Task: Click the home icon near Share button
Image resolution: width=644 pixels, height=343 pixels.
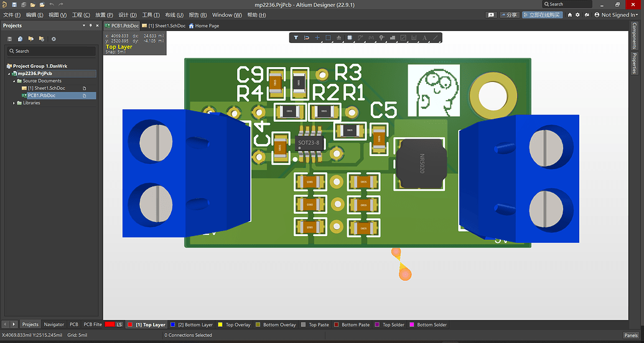Action: coord(569,14)
